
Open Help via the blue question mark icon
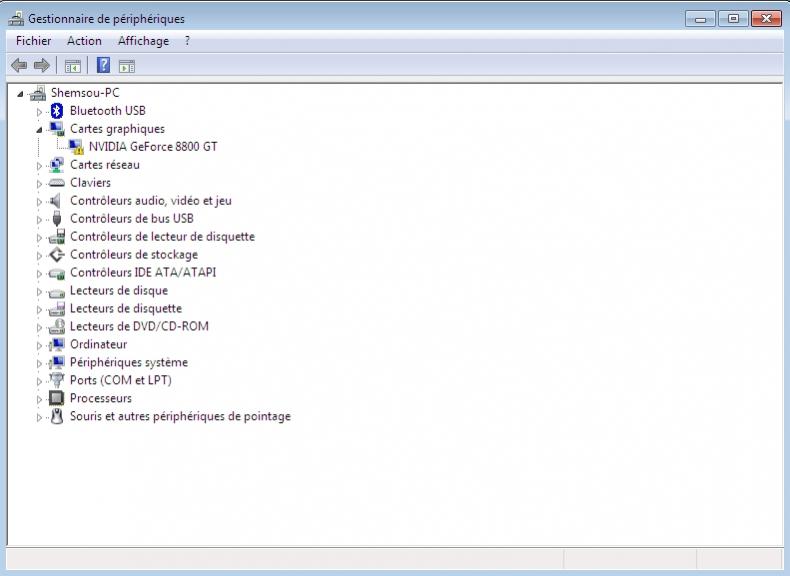pyautogui.click(x=103, y=66)
